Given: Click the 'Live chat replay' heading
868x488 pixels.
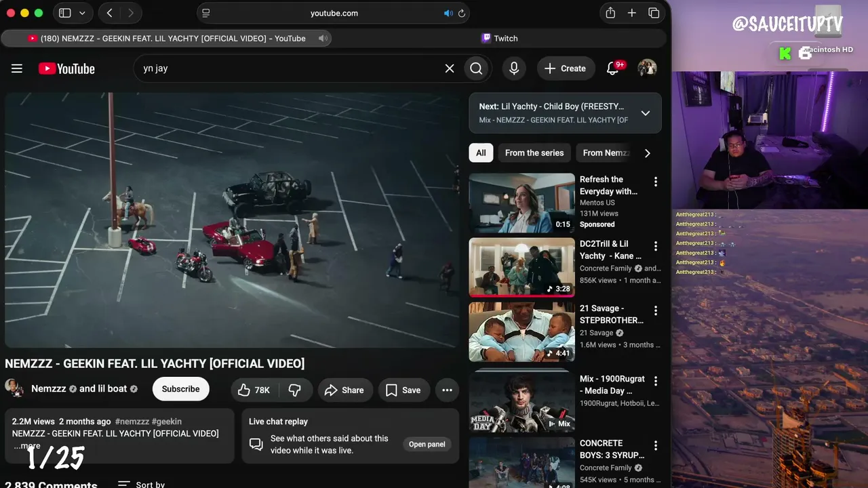Looking at the screenshot, I should point(278,422).
